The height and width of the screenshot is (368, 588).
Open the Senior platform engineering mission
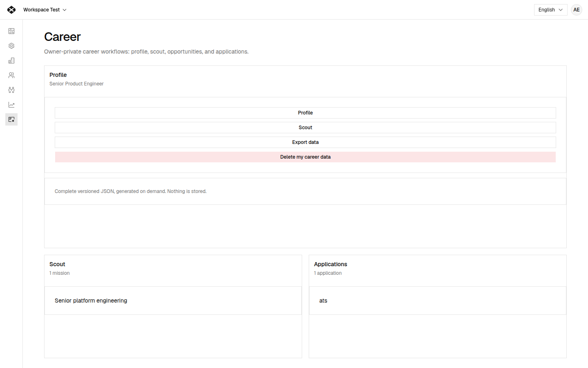(173, 301)
